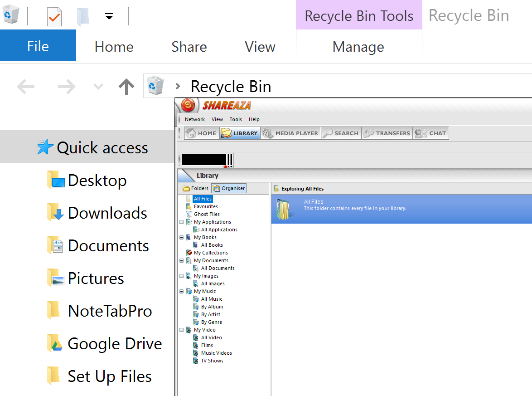The height and width of the screenshot is (396, 532).
Task: Open Customize Quick Access Toolbar dropdown
Action: coord(109,17)
